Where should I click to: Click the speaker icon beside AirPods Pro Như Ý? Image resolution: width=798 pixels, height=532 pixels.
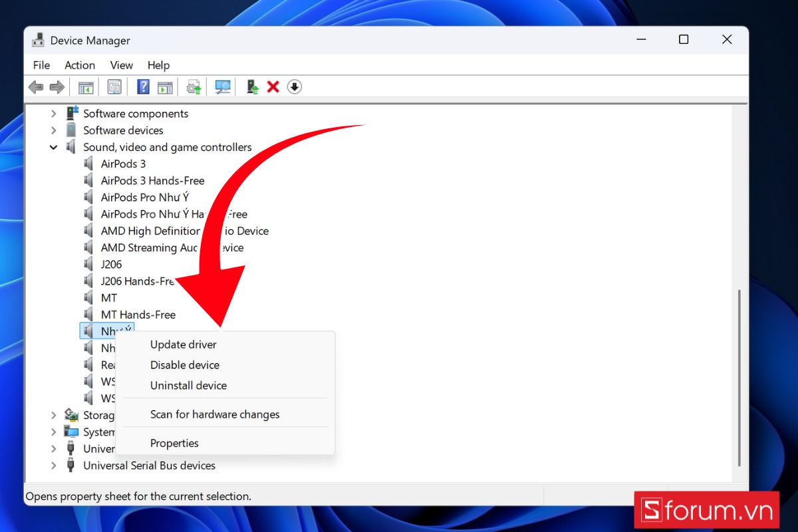pyautogui.click(x=89, y=198)
